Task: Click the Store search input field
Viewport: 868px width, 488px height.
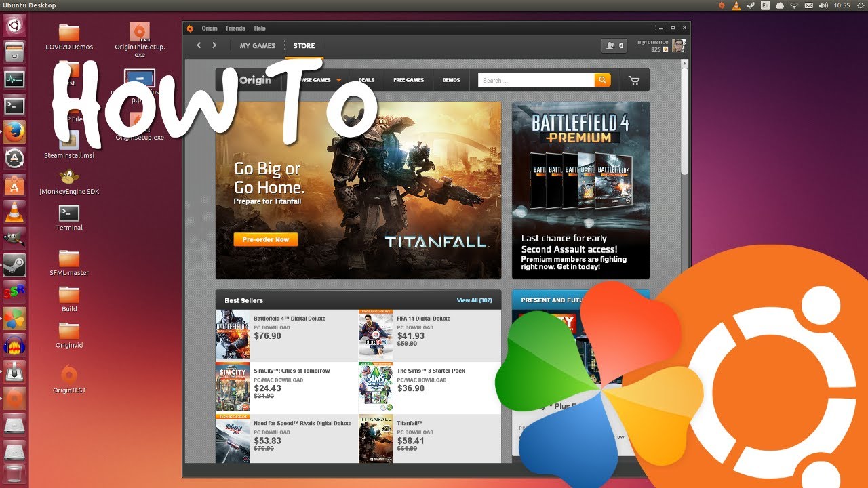Action: 536,80
